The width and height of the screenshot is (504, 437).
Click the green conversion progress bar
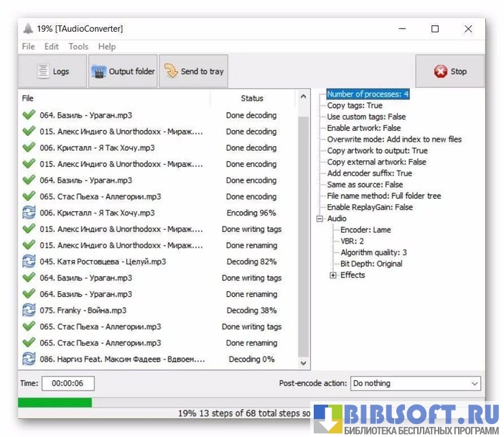(x=55, y=402)
